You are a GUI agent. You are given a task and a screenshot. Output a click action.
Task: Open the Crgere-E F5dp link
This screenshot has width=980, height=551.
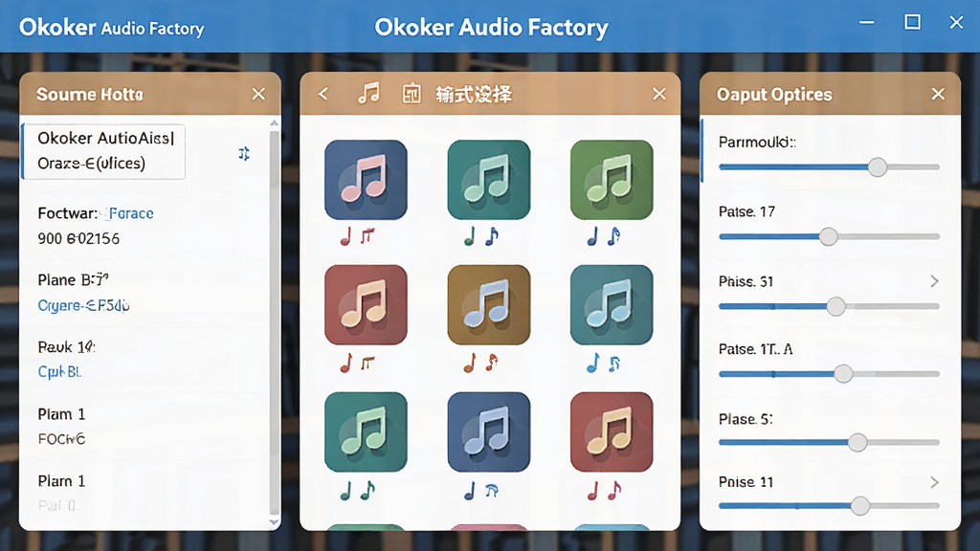pos(83,305)
